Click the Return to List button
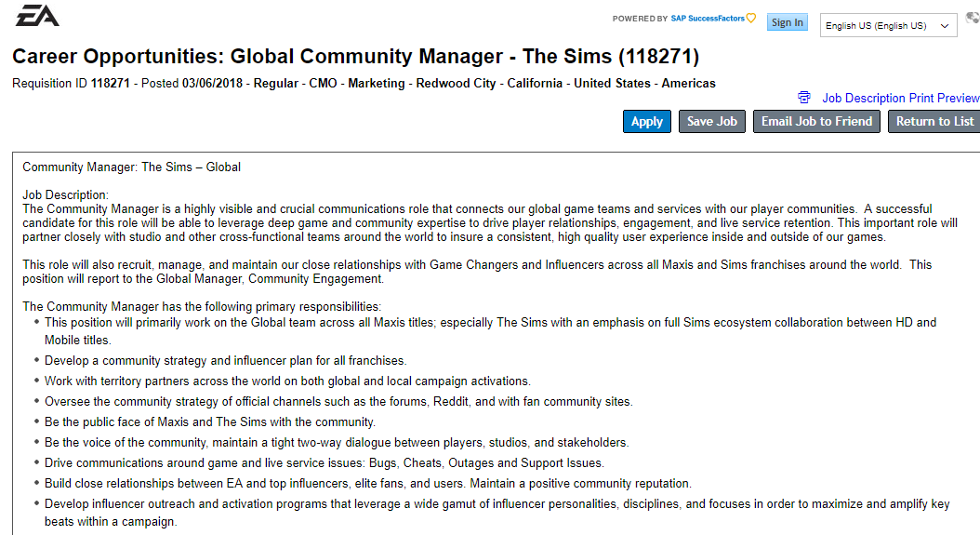 point(934,121)
